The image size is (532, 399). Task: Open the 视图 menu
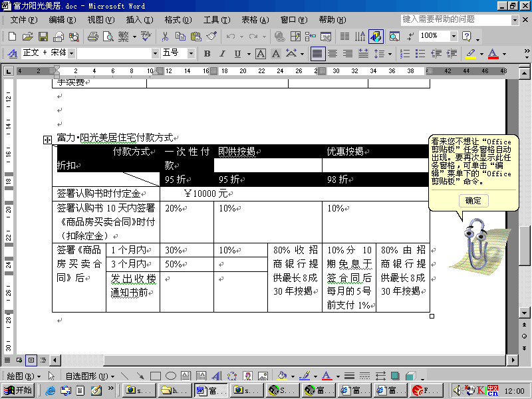point(101,20)
